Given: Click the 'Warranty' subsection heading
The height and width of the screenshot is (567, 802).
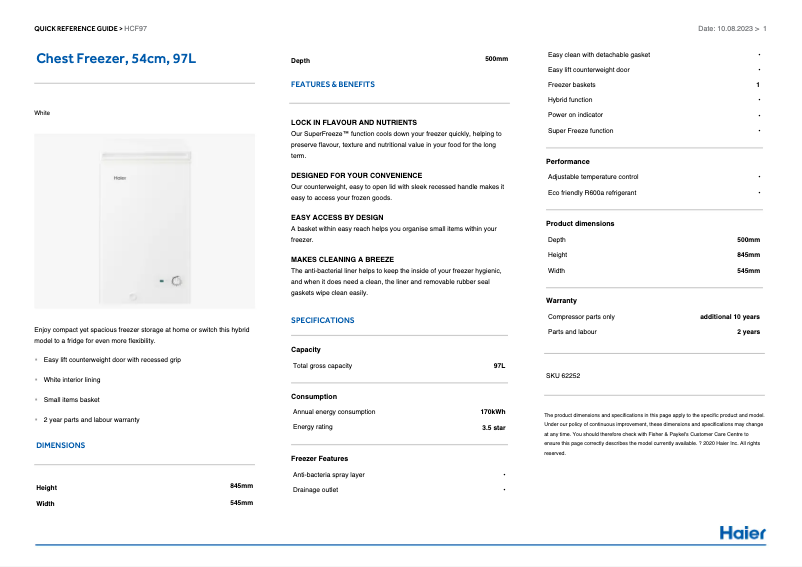Looking at the screenshot, I should pos(561,300).
